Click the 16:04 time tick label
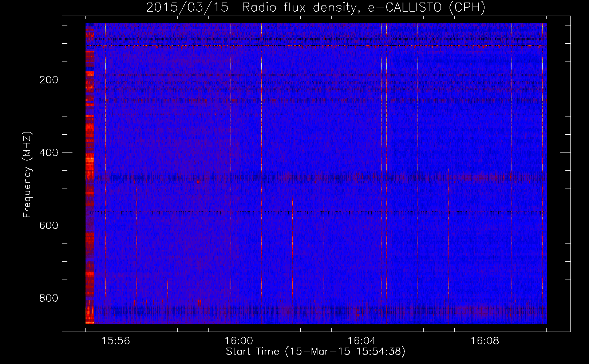Viewport: 589px width, 364px height. point(362,341)
